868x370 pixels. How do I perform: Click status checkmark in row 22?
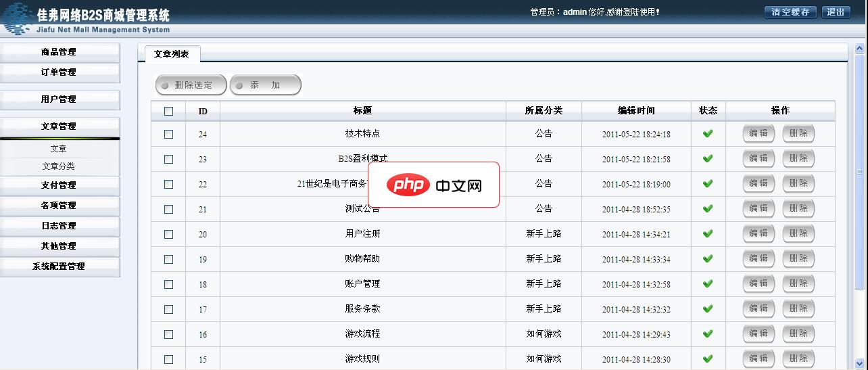[x=708, y=183]
